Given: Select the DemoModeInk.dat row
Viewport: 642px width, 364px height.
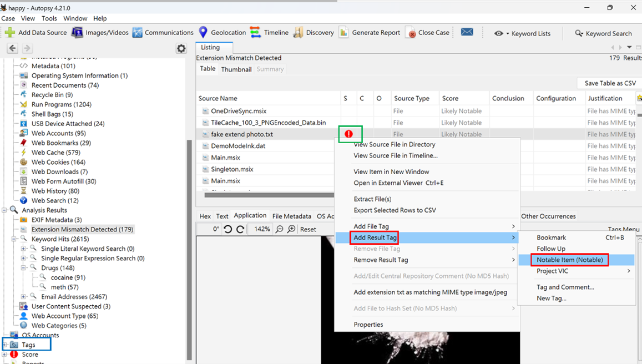Looking at the screenshot, I should pyautogui.click(x=238, y=146).
